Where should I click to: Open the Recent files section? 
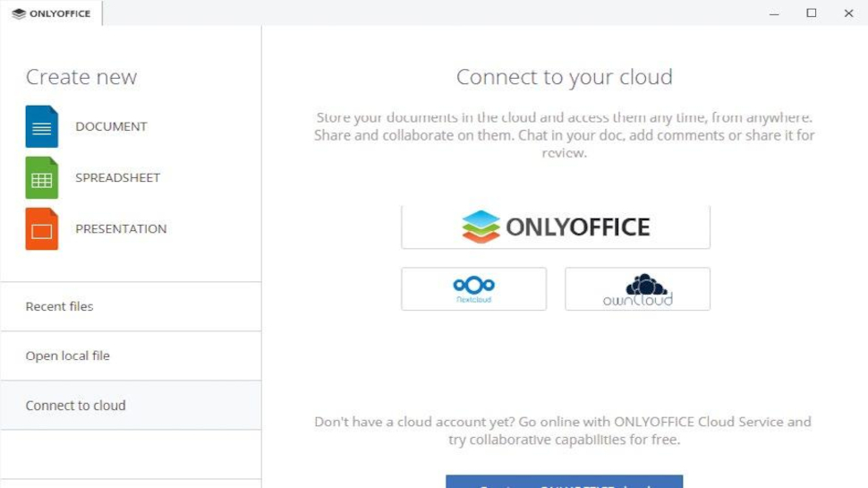[x=131, y=306]
